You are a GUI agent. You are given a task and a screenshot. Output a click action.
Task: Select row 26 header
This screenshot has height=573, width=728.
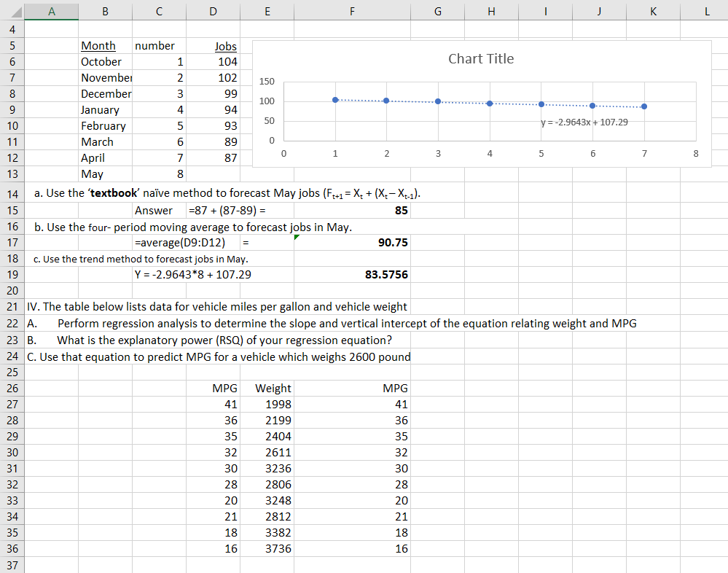(x=12, y=388)
